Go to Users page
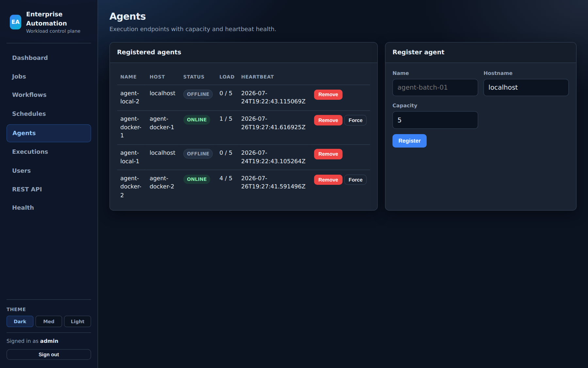Viewport: 588px width, 368px height. click(x=49, y=171)
